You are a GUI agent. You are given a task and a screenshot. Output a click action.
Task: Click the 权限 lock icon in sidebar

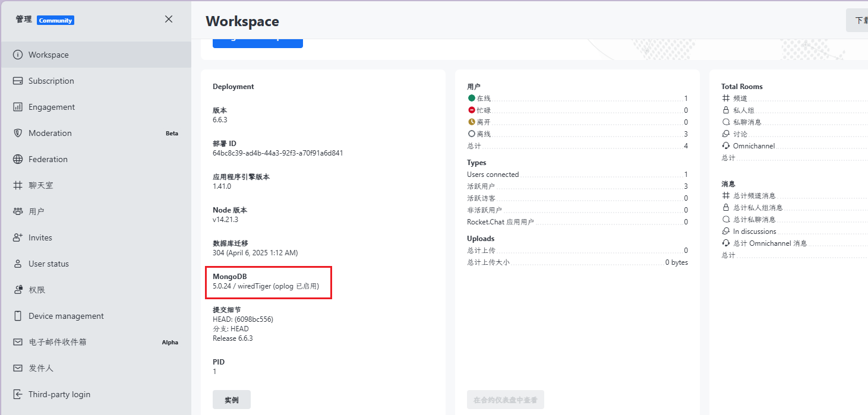(18, 290)
